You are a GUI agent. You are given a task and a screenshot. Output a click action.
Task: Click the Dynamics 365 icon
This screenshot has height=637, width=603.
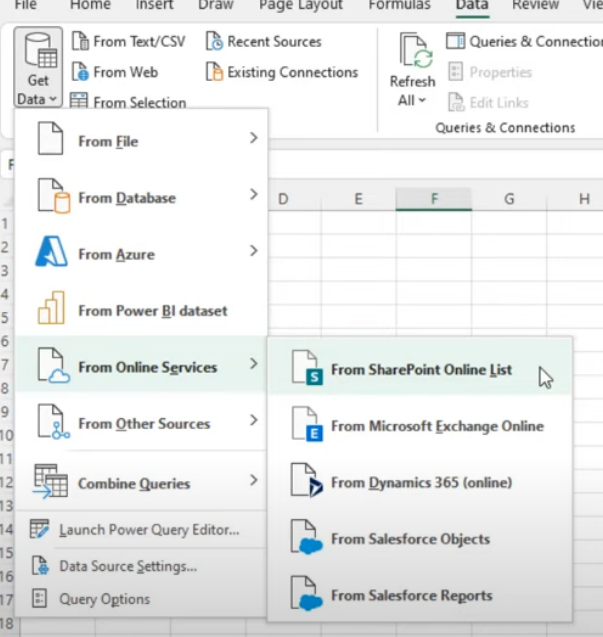coord(307,481)
